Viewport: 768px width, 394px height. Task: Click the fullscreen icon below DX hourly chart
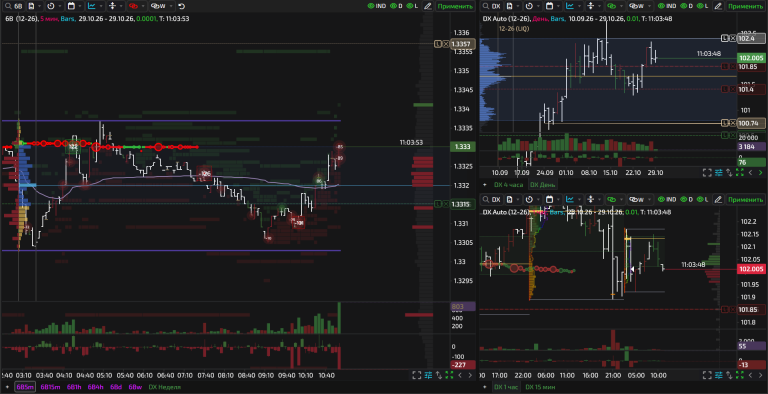point(707,375)
